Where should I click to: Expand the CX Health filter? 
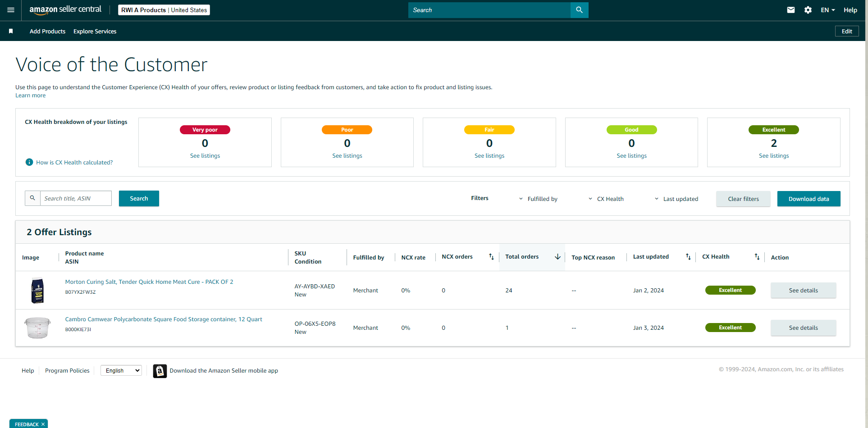[606, 199]
